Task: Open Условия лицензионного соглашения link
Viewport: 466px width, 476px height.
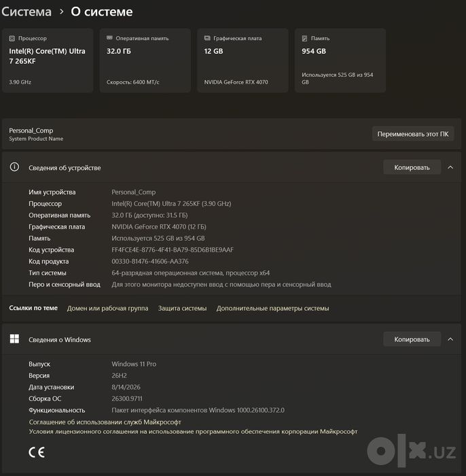Action: pyautogui.click(x=193, y=432)
